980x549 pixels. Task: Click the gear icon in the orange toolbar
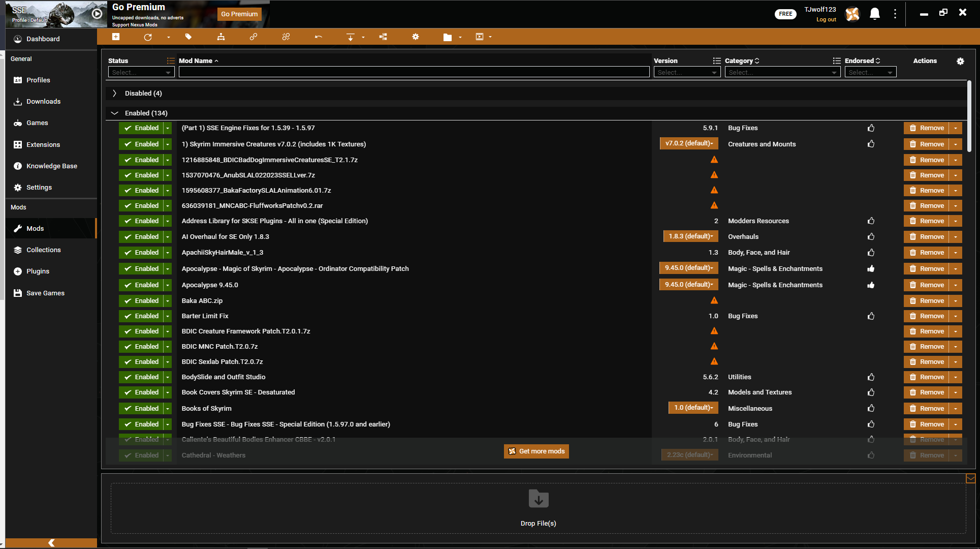click(416, 37)
